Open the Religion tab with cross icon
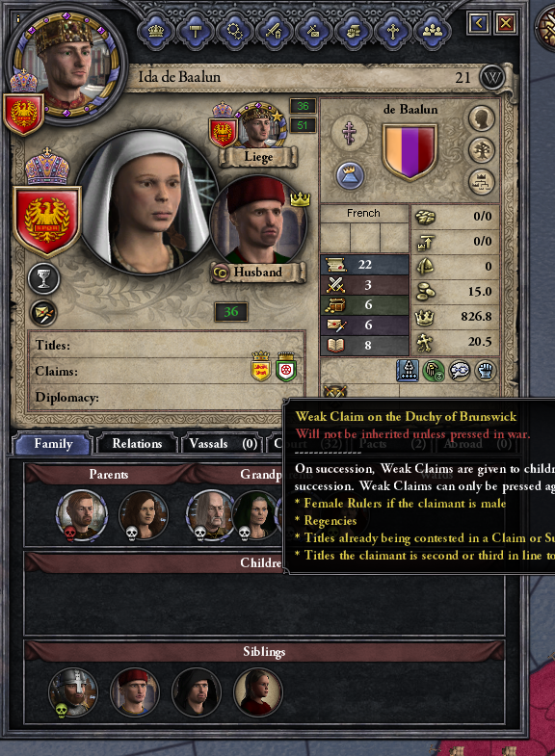This screenshot has height=756, width=555. point(393,32)
